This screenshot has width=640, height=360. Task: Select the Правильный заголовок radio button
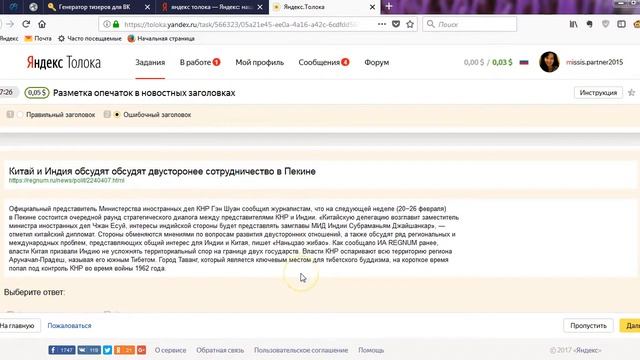[20, 115]
